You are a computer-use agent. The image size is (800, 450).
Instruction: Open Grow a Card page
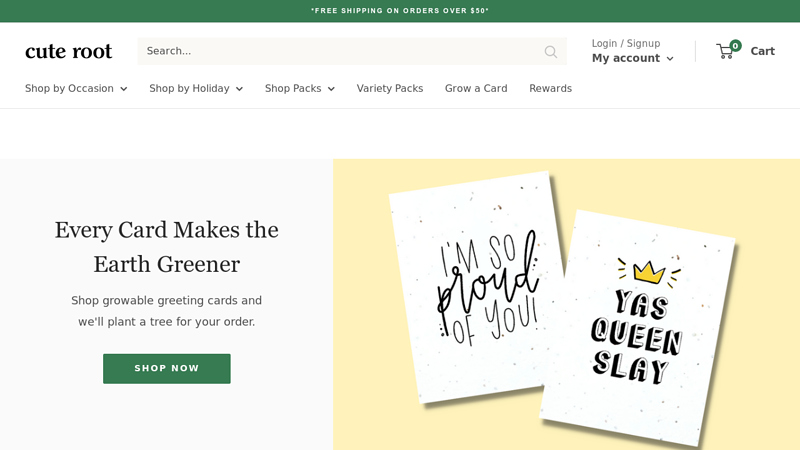tap(476, 88)
